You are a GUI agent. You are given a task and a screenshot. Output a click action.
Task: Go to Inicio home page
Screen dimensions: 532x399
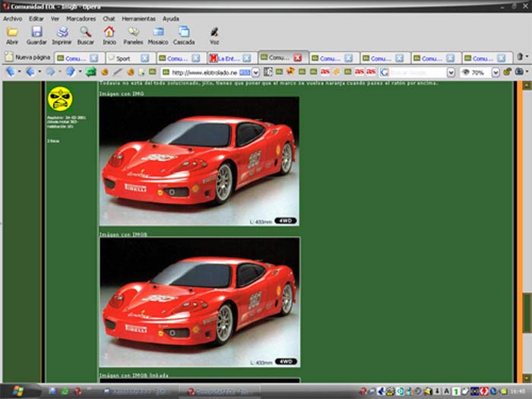point(109,32)
